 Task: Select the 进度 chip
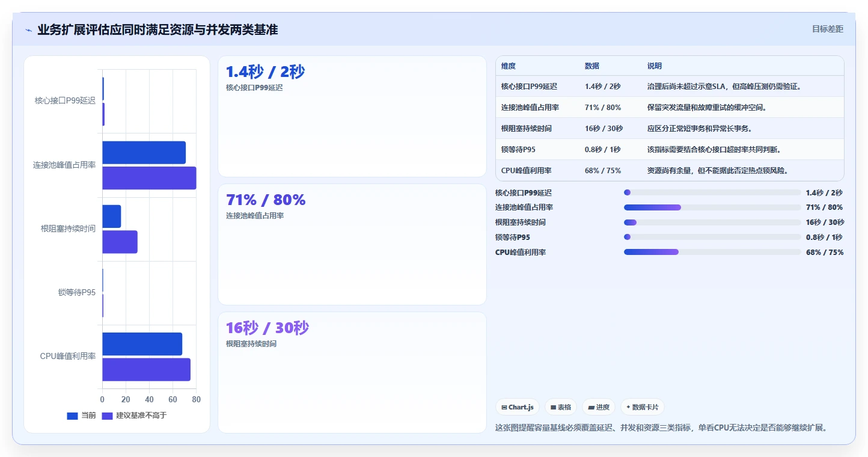coord(599,407)
